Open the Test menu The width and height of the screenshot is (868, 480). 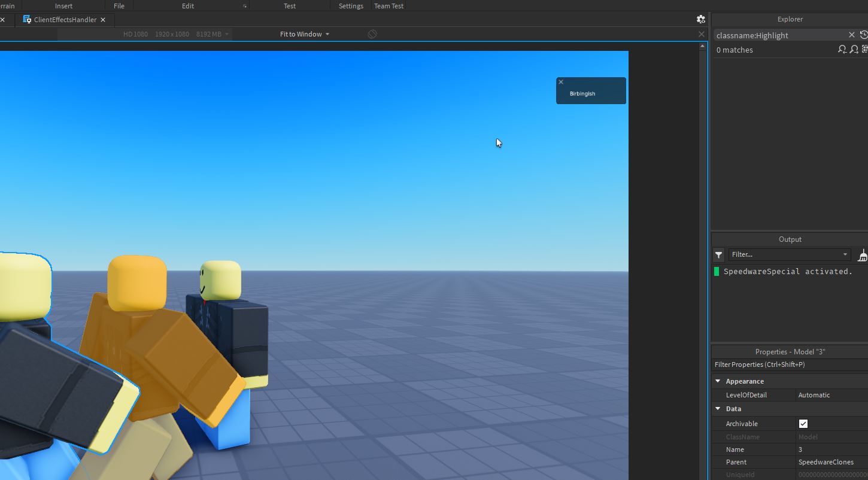pos(290,6)
